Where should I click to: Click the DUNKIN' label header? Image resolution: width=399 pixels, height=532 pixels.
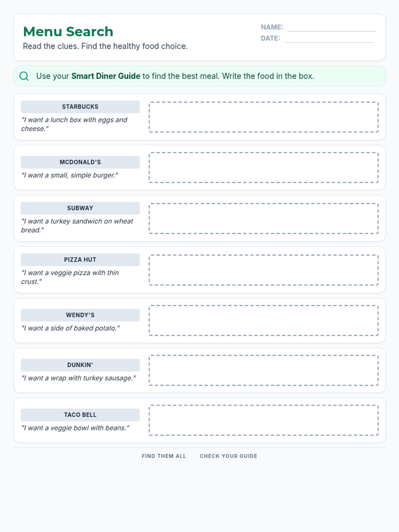(80, 365)
